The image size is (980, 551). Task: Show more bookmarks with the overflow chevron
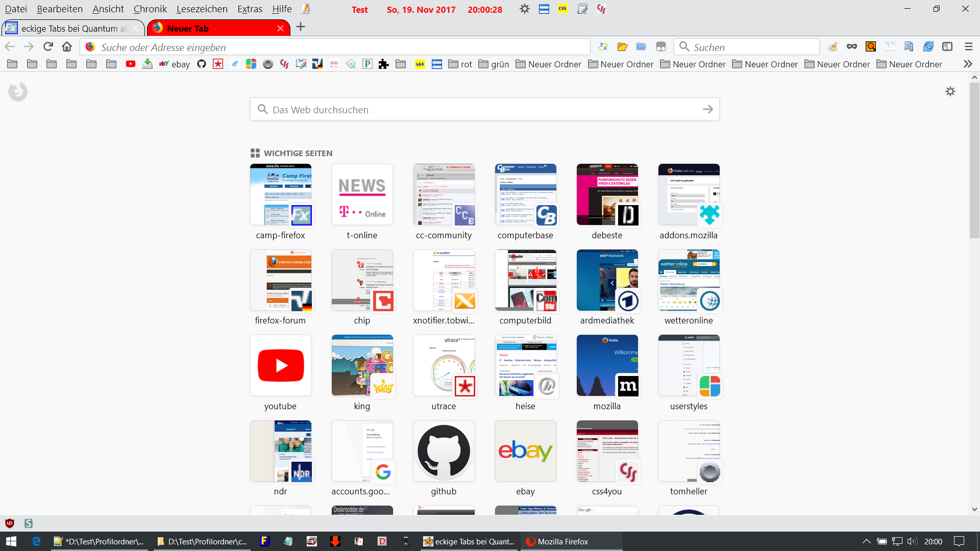tap(967, 64)
